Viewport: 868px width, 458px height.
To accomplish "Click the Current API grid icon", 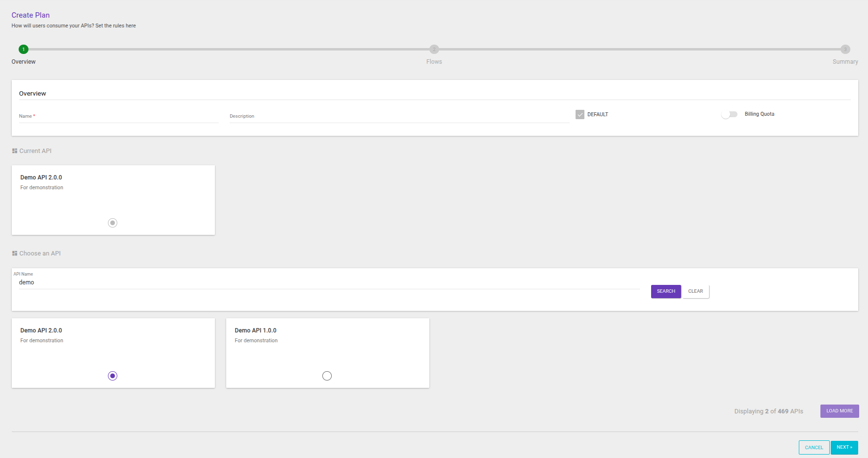I will (15, 151).
